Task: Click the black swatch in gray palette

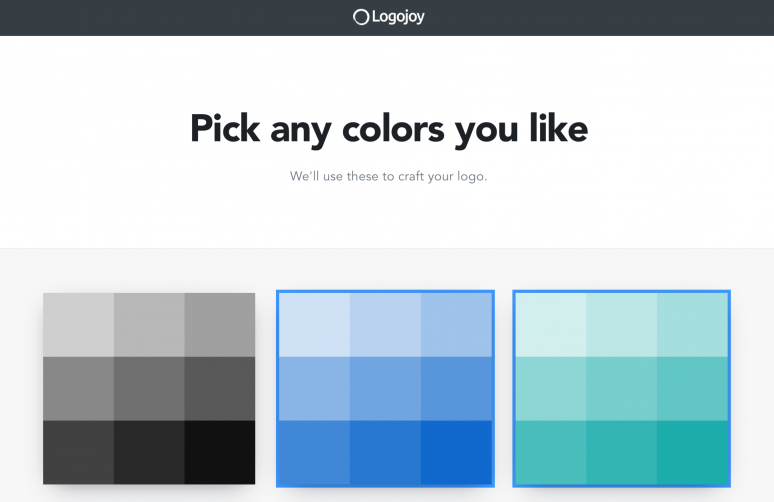Action: click(x=220, y=452)
